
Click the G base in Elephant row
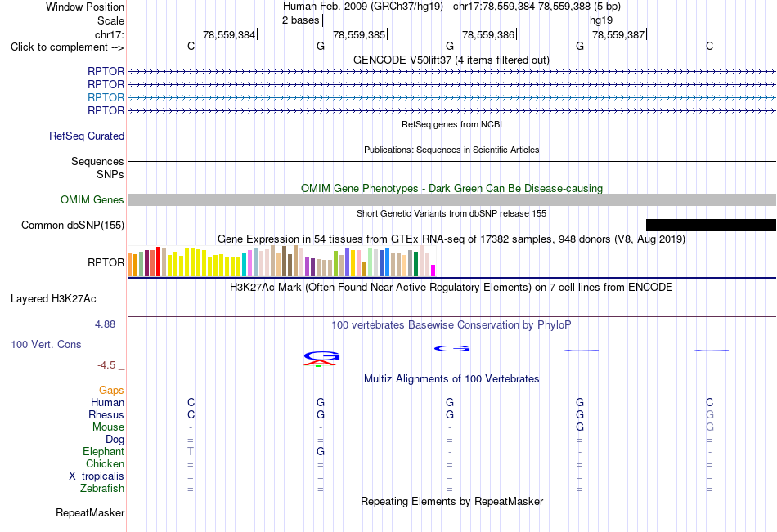click(x=321, y=451)
